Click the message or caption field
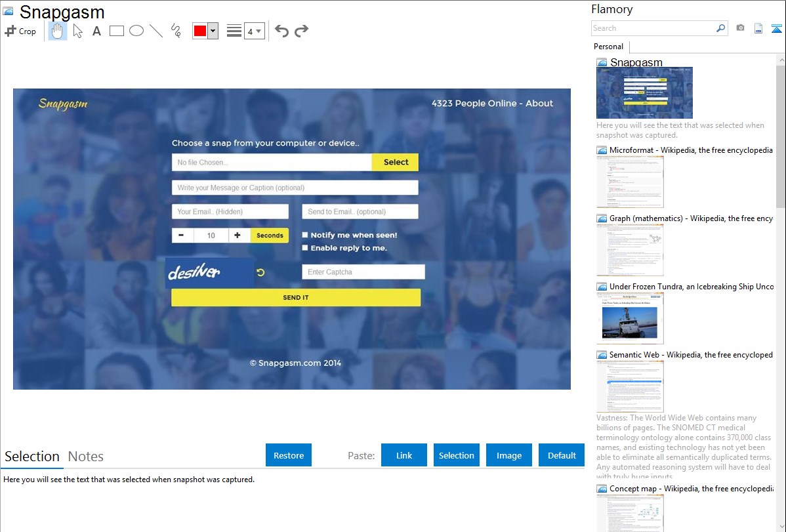Screen dimensions: 786x532 click(295, 188)
